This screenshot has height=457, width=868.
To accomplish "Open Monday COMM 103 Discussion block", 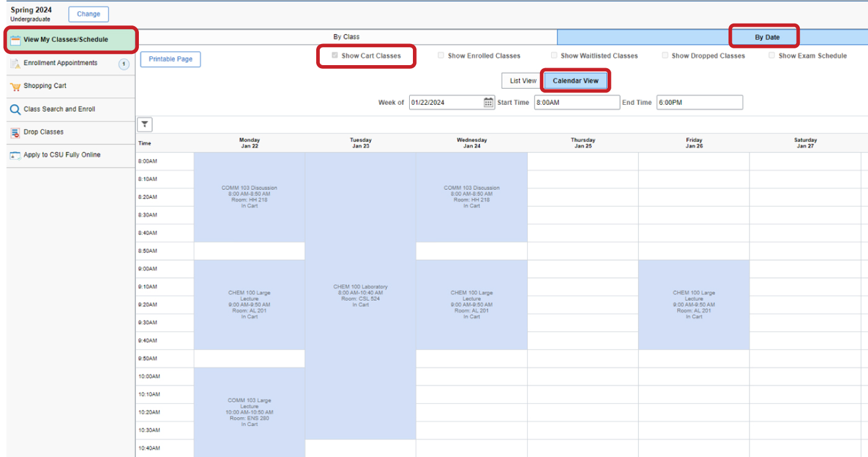I will (x=249, y=197).
